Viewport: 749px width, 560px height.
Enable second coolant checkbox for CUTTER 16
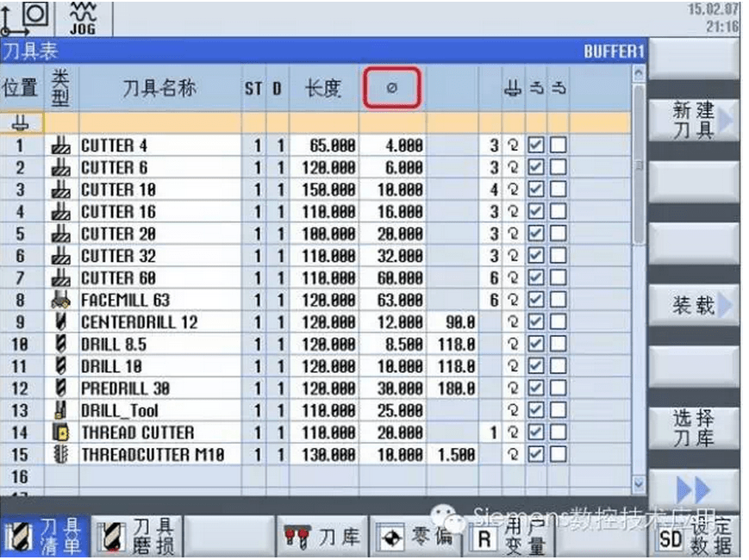[558, 212]
